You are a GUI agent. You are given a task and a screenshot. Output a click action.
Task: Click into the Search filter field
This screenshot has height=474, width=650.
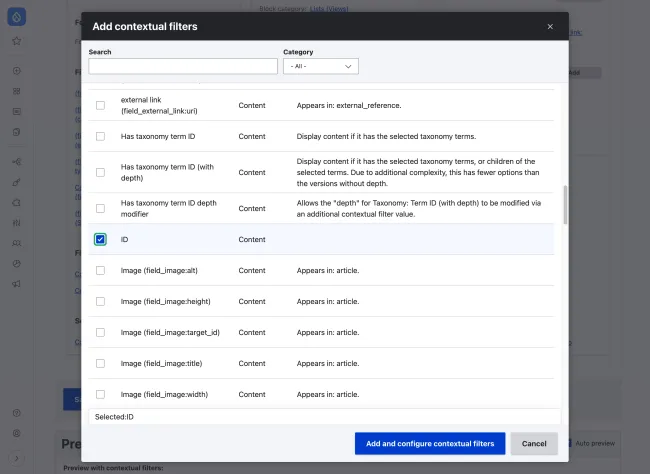tap(183, 66)
